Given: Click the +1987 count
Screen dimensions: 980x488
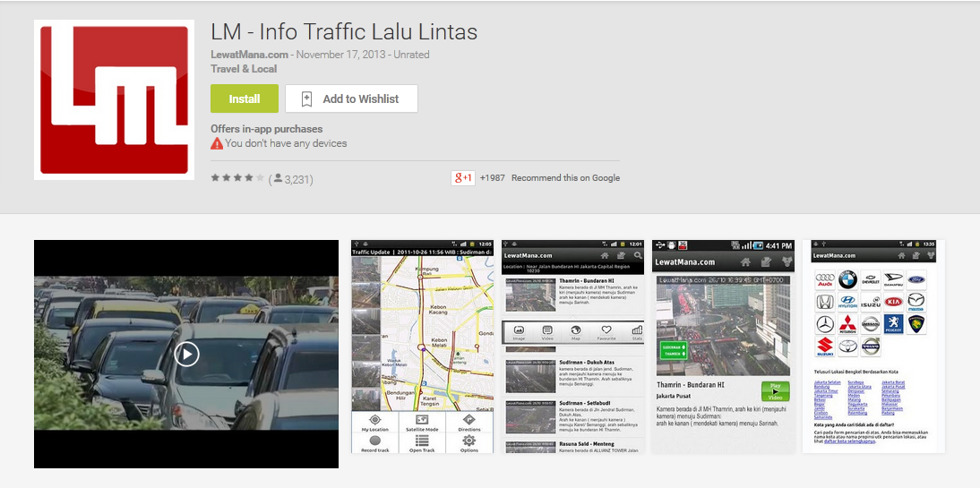Looking at the screenshot, I should [x=493, y=178].
